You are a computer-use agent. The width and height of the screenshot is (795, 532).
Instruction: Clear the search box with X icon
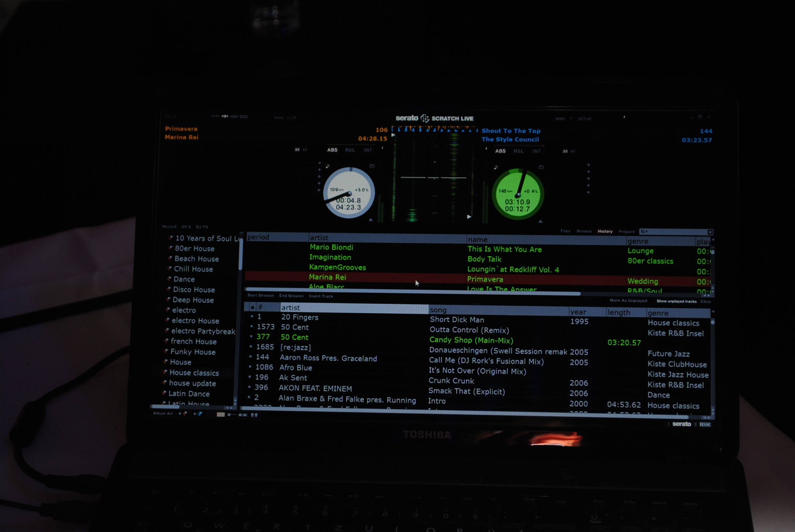(710, 232)
